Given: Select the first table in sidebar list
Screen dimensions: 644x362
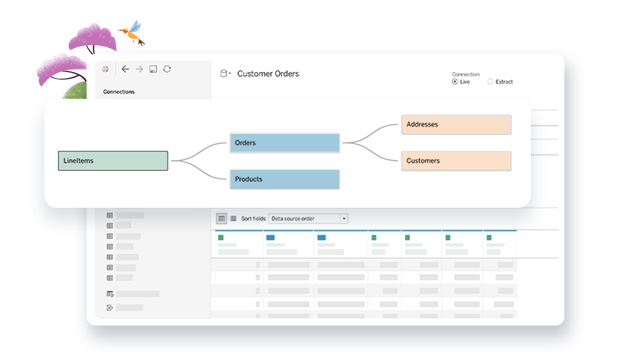Looking at the screenshot, I should pos(110,215).
